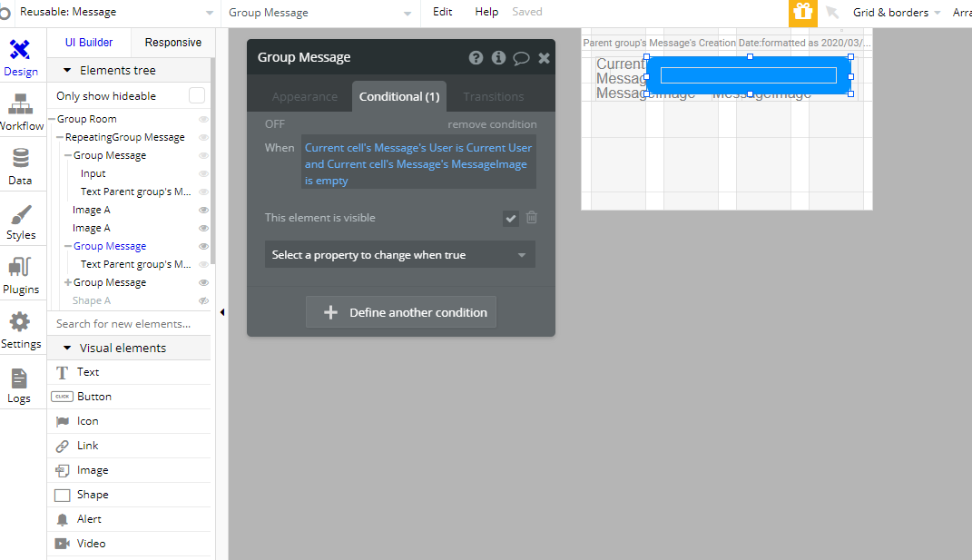Toggle visibility eye for highlighted Group Message
The width and height of the screenshot is (972, 560).
coord(203,246)
